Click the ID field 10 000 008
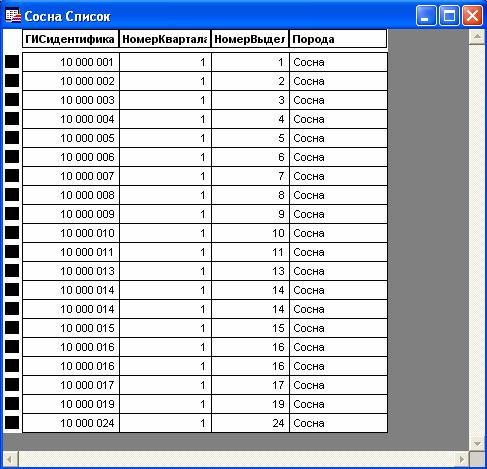Image resolution: width=487 pixels, height=469 pixels. tap(71, 195)
